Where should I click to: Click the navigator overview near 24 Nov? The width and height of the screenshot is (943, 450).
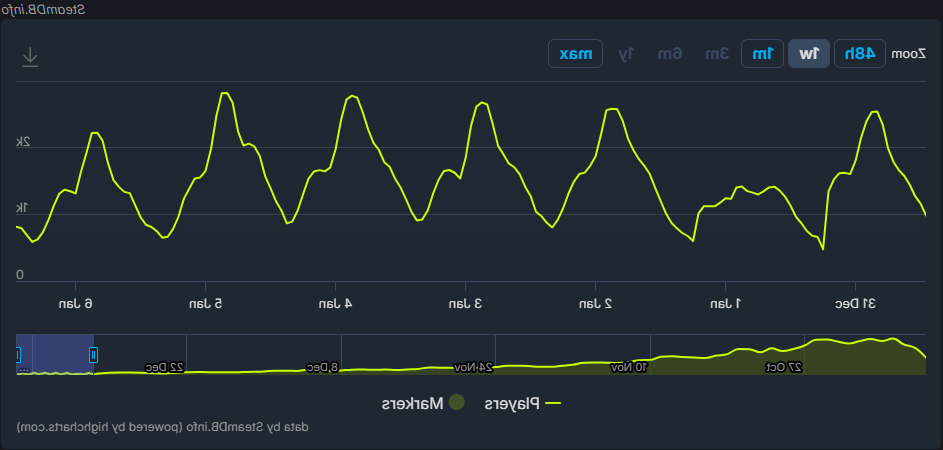pyautogui.click(x=474, y=367)
